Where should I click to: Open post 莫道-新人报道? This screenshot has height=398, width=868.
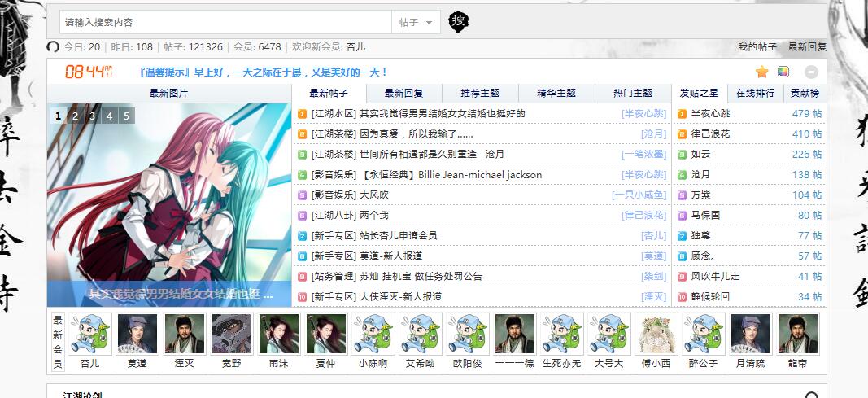pyautogui.click(x=390, y=256)
